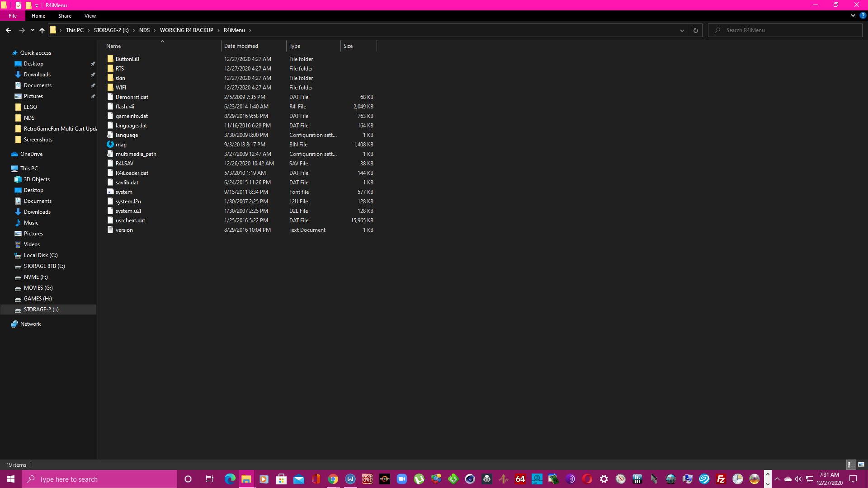This screenshot has width=868, height=488.
Task: Click the Search R4iMenu field
Action: 785,30
